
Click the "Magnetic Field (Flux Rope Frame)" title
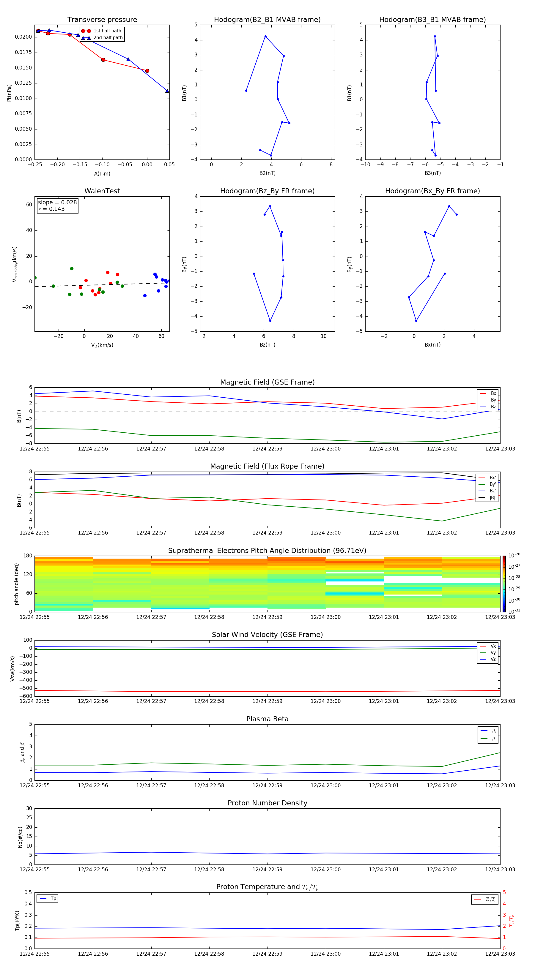267,466
